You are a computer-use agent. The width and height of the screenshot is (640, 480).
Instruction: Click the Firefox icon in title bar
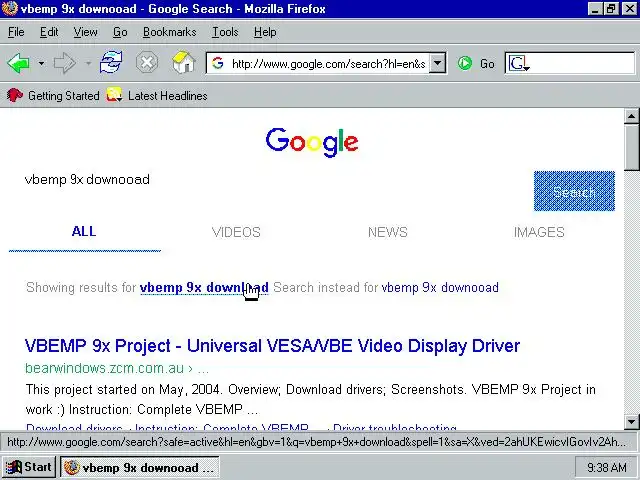pos(9,9)
